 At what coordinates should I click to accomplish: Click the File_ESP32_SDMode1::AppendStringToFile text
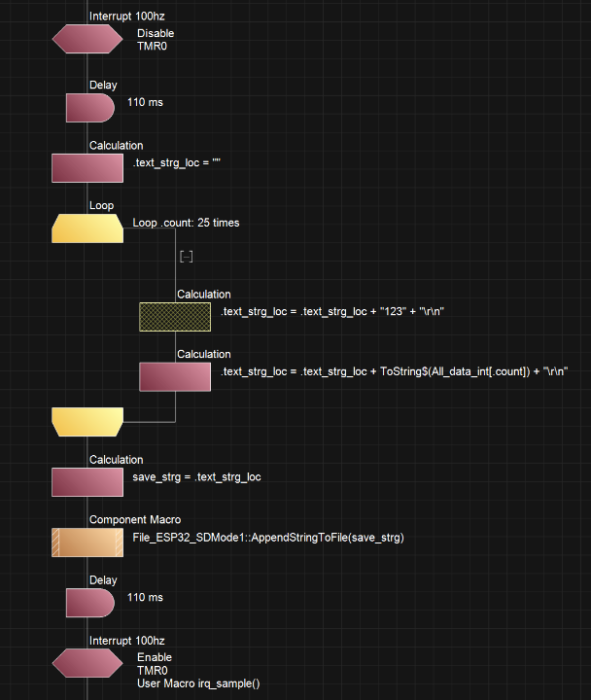click(268, 538)
